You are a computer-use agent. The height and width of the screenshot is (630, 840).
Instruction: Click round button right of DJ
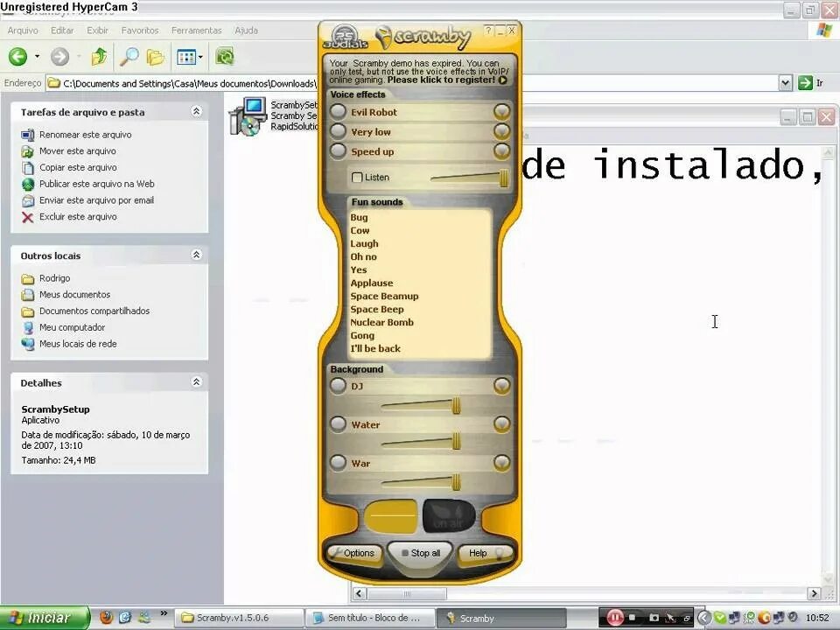pyautogui.click(x=502, y=386)
